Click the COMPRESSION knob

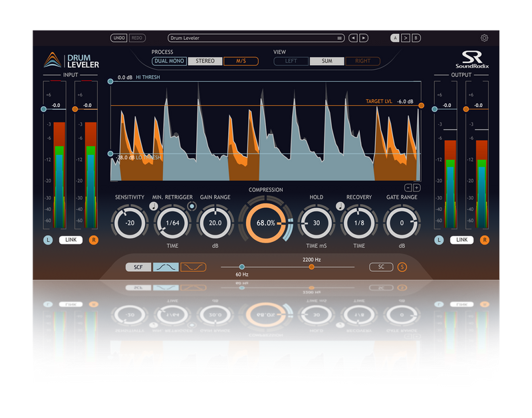click(x=265, y=223)
